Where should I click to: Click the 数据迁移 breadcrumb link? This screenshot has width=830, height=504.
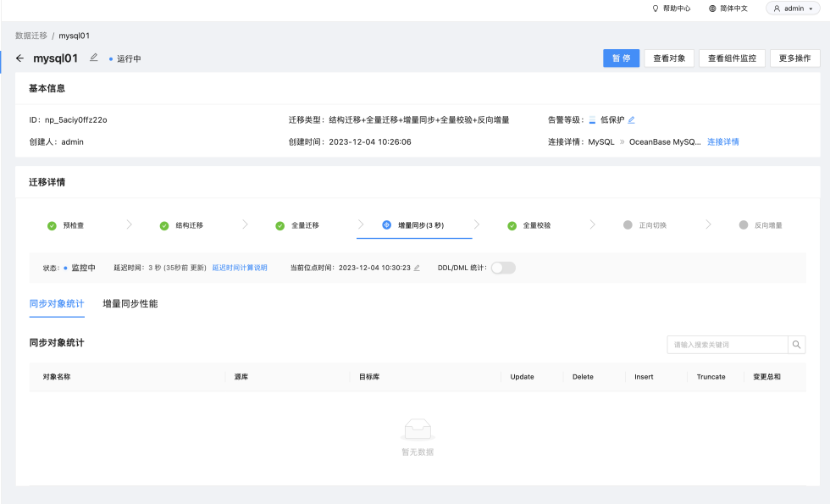(31, 36)
